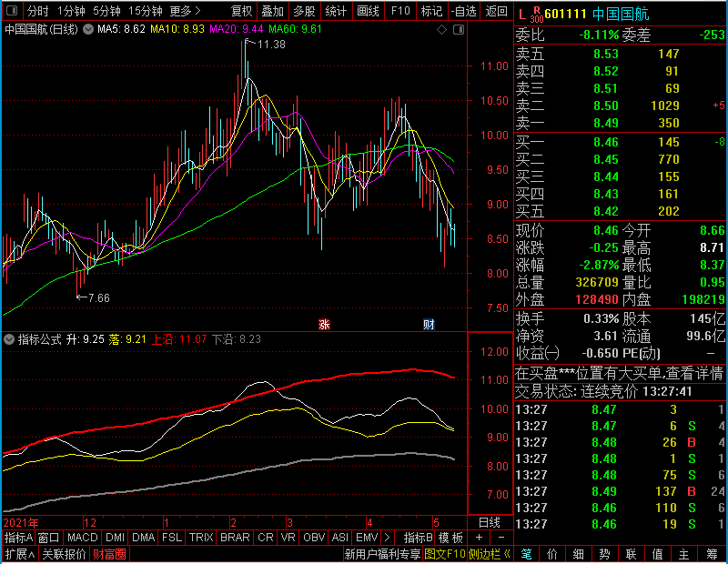This screenshot has height=564, width=728.
Task: Select the 价 price tab
Action: pyautogui.click(x=552, y=554)
